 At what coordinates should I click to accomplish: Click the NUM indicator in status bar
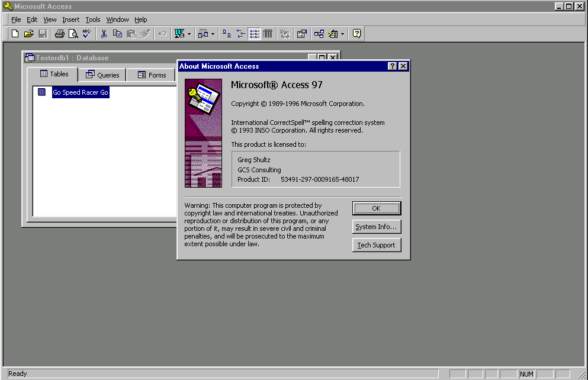point(526,373)
